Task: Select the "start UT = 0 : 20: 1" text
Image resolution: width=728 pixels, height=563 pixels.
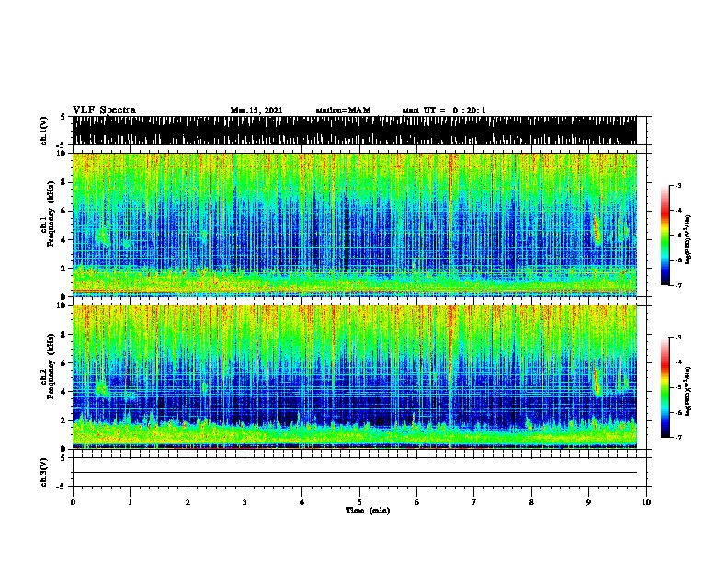Action: coord(444,110)
